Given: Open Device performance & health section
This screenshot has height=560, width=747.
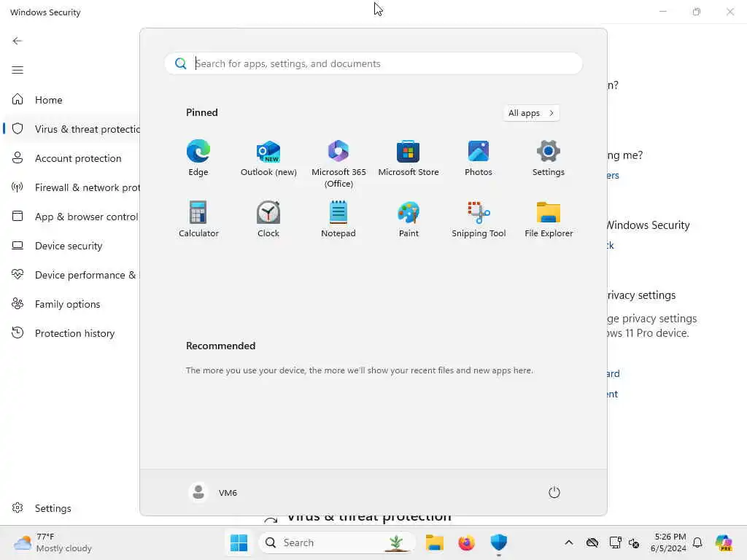Looking at the screenshot, I should (x=71, y=275).
